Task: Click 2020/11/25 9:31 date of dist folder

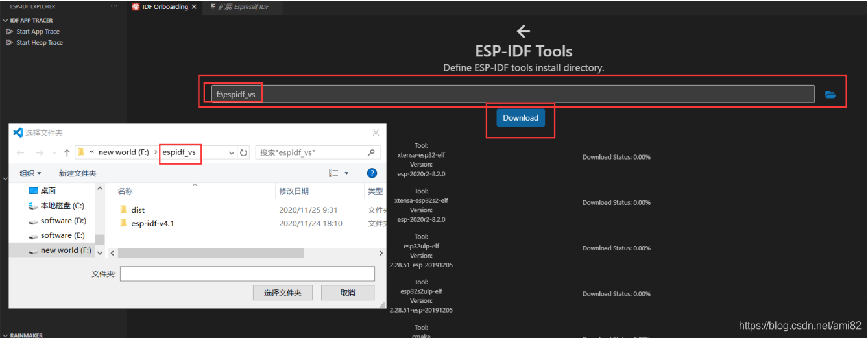Action: click(x=308, y=210)
